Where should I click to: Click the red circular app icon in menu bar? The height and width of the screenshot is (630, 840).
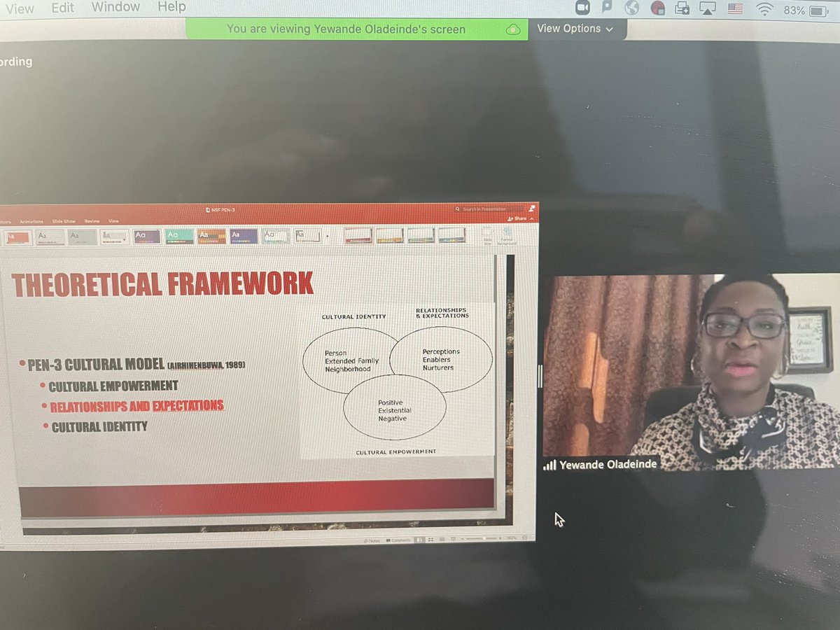point(657,8)
